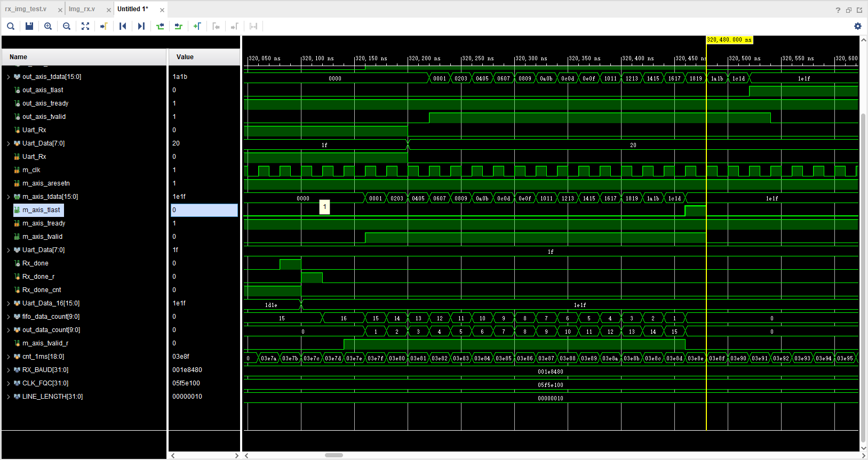Viewport: 868px width, 460px height.
Task: Select the m_axis_aresetn signal
Action: [x=46, y=183]
